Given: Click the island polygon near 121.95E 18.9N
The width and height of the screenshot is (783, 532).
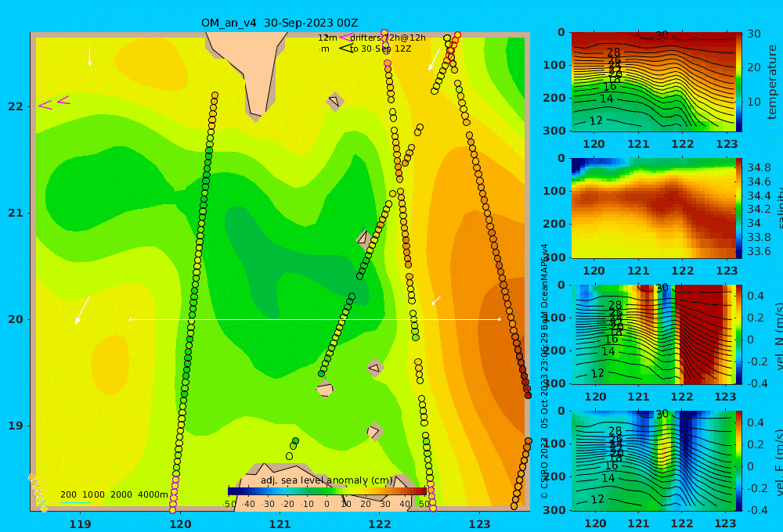Looking at the screenshot, I should [374, 431].
